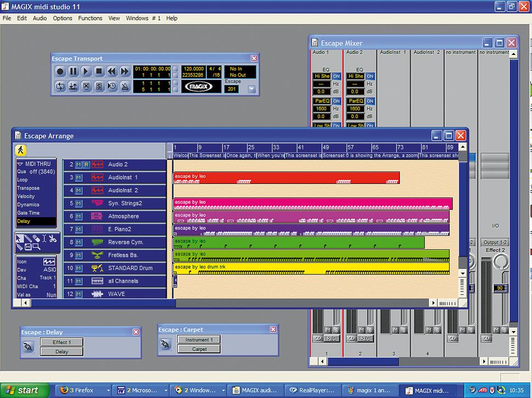
Task: Click the Effect 1 button in the Escape: Delay window
Action: pos(61,341)
